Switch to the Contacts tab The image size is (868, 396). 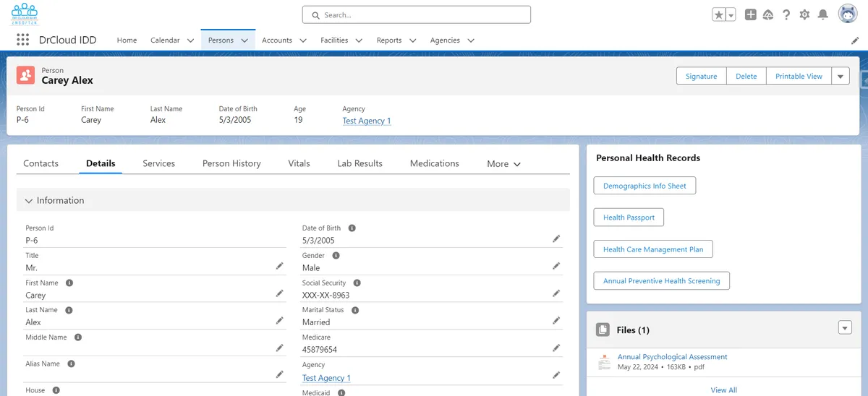pos(41,163)
